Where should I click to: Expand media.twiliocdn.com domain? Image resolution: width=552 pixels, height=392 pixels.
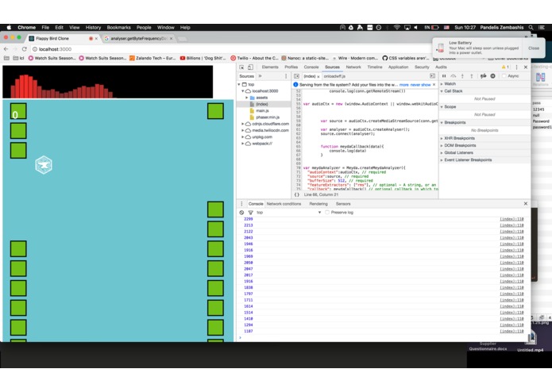coord(243,130)
